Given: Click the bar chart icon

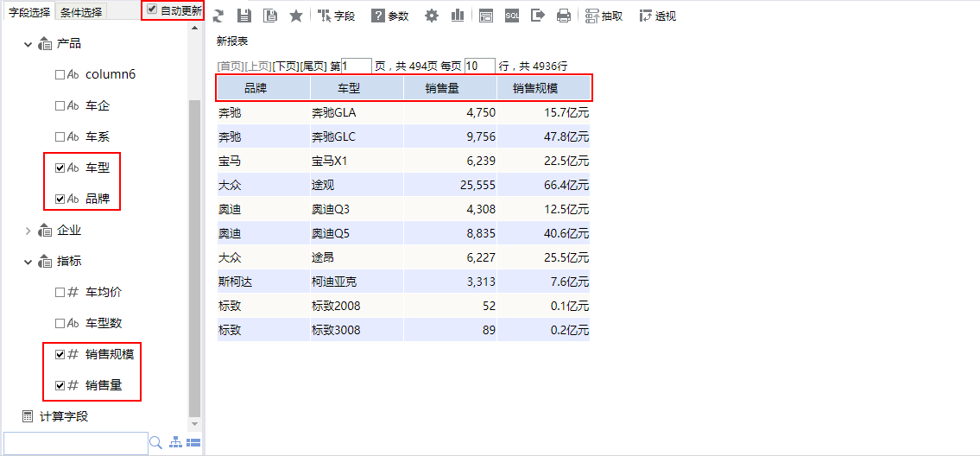Looking at the screenshot, I should (x=458, y=16).
